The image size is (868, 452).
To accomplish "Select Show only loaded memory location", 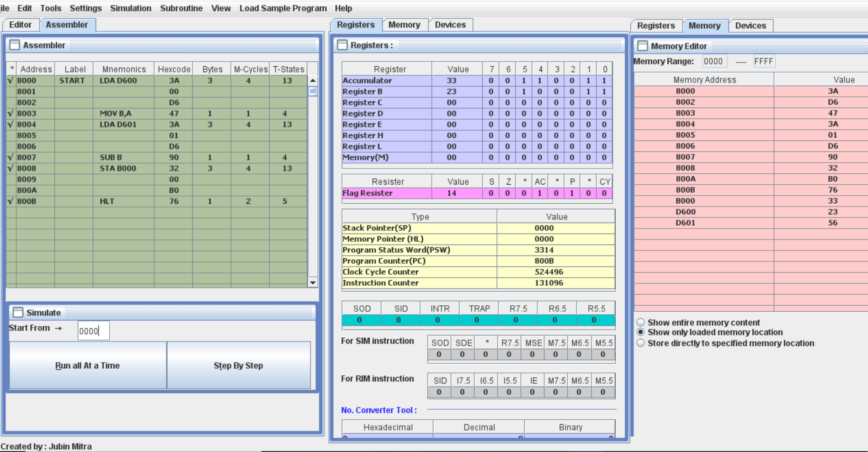I will click(x=640, y=333).
